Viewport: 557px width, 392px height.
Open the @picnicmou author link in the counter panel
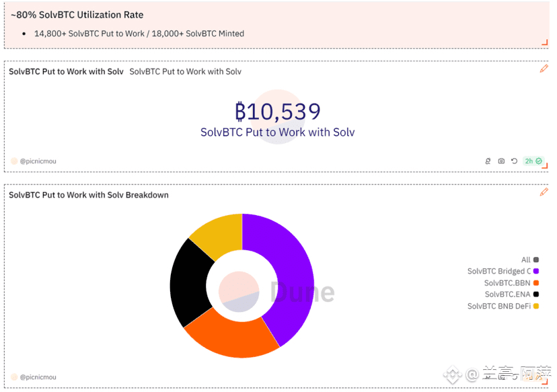coord(38,161)
